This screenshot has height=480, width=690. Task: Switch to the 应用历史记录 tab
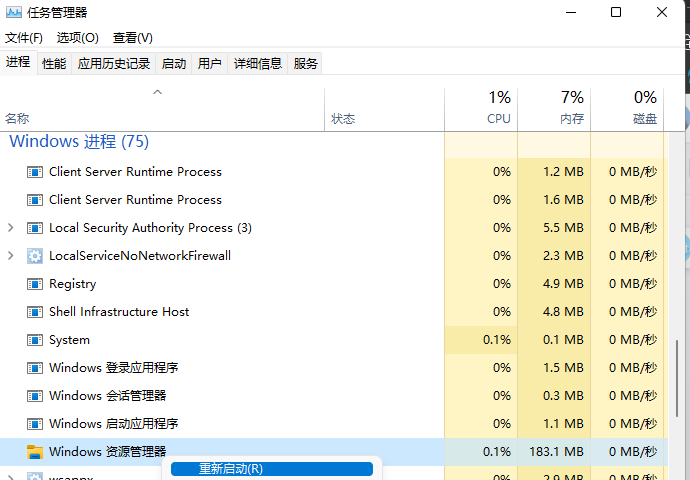[x=114, y=64]
